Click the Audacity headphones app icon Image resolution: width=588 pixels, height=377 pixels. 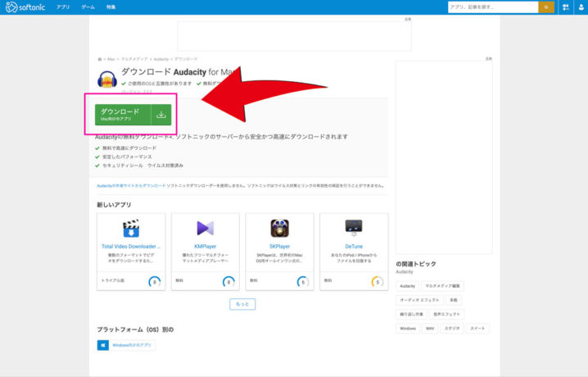pyautogui.click(x=107, y=79)
